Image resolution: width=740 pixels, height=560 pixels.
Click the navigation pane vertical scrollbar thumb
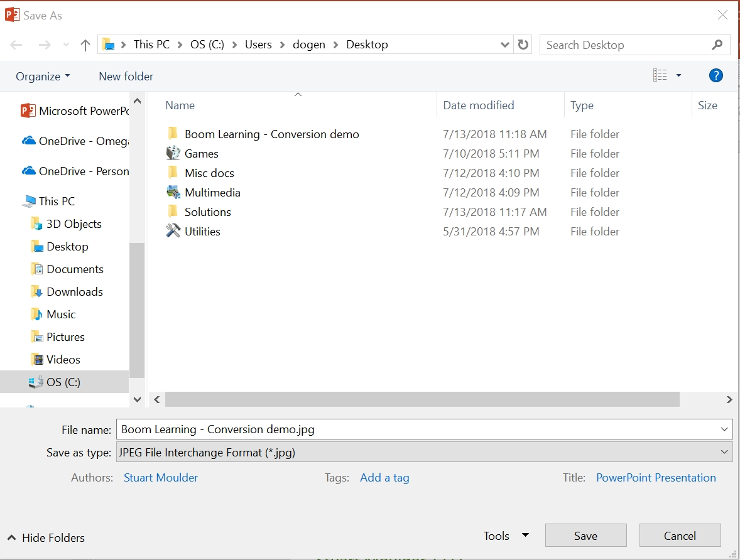pos(137,310)
